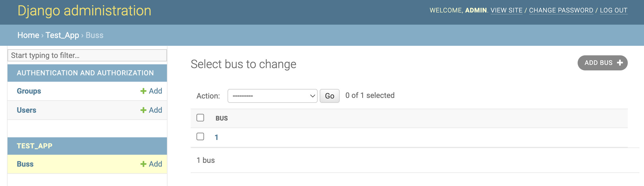Open bus record 1 link
Screen dimensions: 644x186
pyautogui.click(x=217, y=137)
